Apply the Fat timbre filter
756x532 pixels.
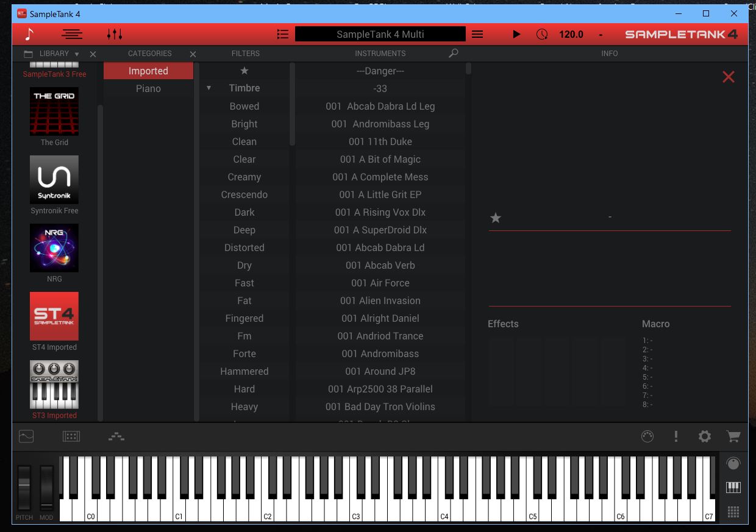coord(244,300)
